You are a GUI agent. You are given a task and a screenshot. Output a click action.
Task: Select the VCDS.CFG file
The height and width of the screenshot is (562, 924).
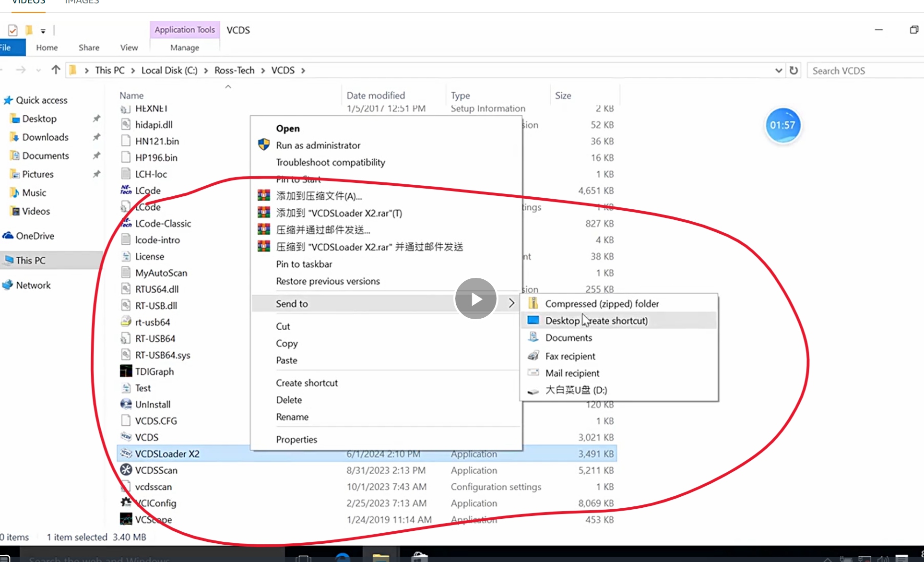pos(156,421)
